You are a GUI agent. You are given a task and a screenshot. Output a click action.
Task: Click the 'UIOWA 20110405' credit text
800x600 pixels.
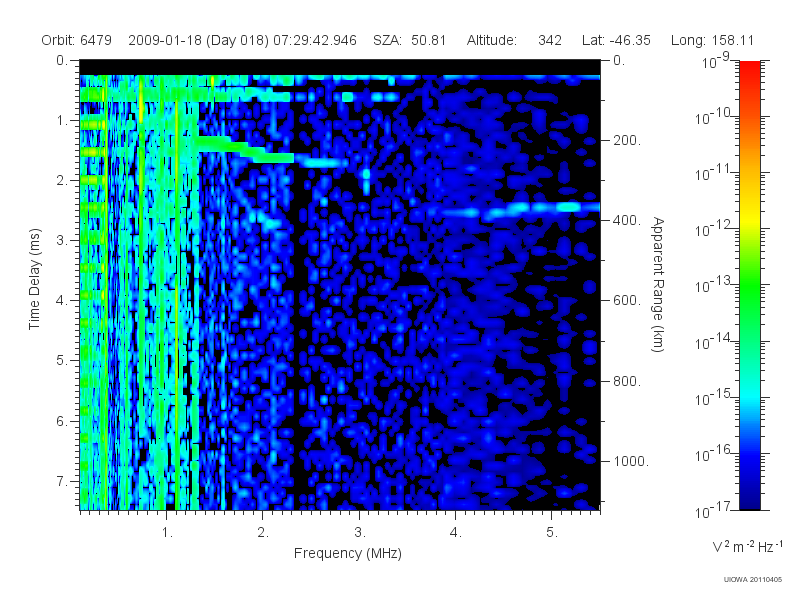pos(753,579)
